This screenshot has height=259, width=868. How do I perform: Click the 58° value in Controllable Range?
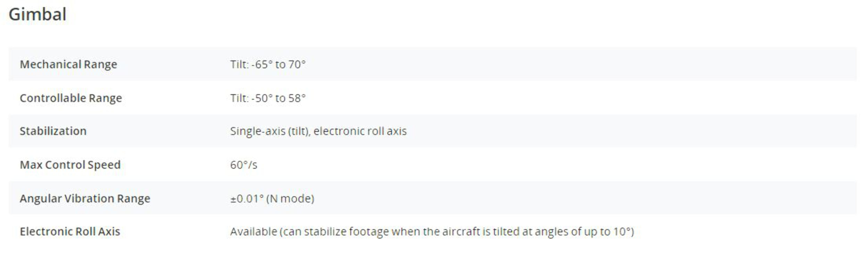[x=297, y=98]
